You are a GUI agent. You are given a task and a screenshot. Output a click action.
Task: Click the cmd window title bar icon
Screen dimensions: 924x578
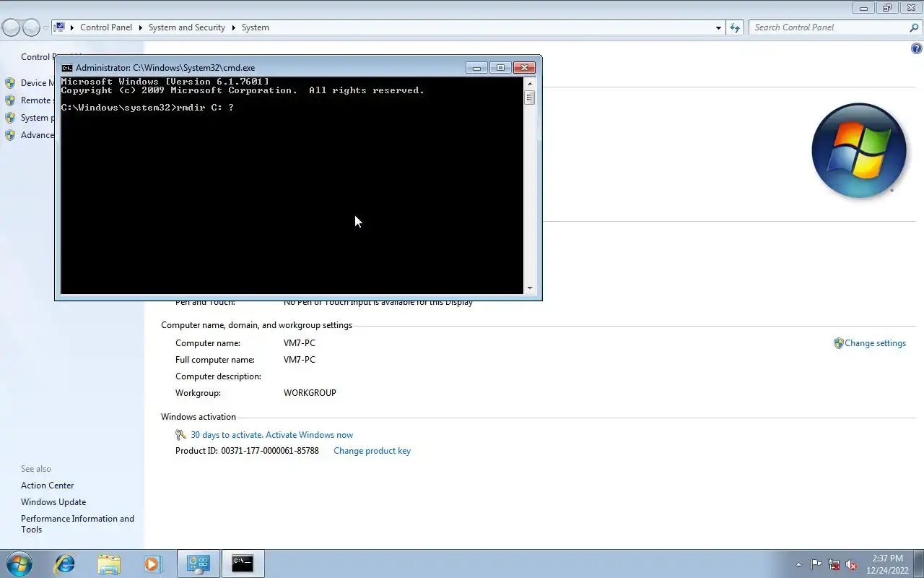point(67,68)
